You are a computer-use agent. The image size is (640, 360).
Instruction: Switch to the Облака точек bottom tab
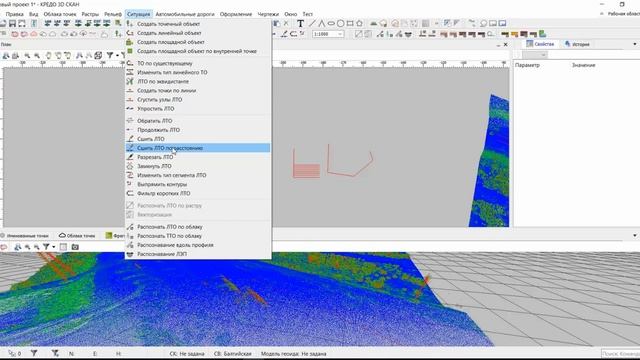coord(77,236)
